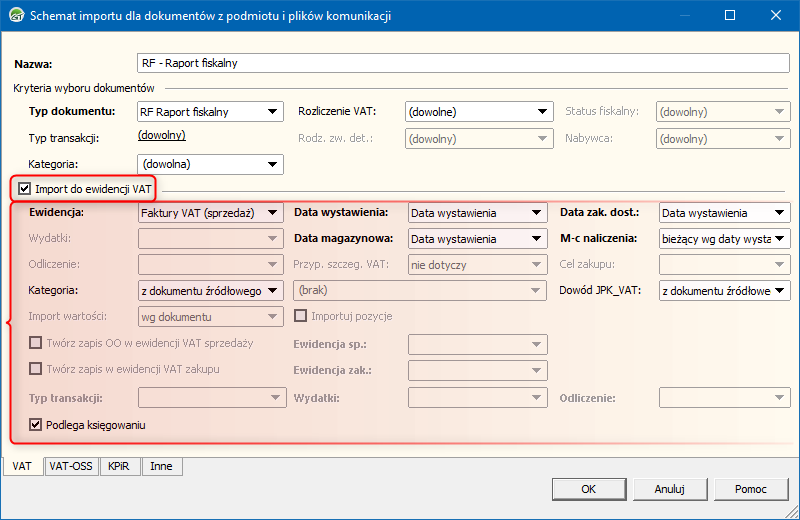Switch to the VAT tab
Image resolution: width=800 pixels, height=520 pixels.
coord(22,466)
